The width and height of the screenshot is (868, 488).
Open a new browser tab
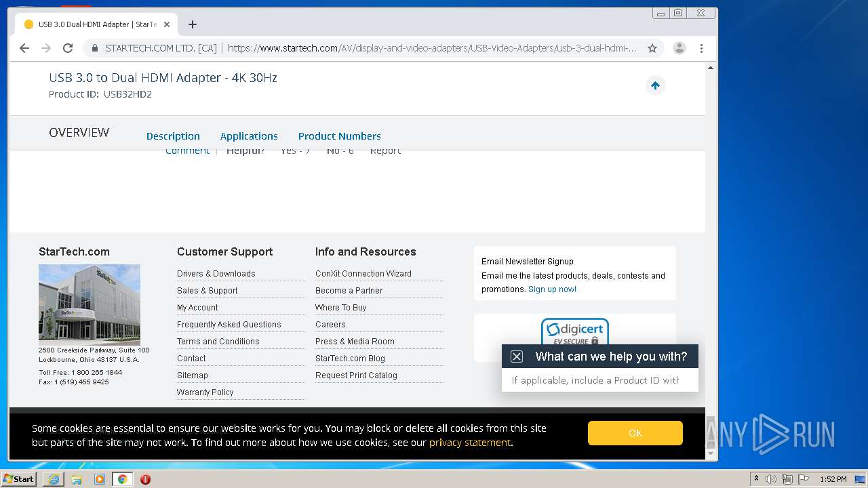[x=193, y=24]
